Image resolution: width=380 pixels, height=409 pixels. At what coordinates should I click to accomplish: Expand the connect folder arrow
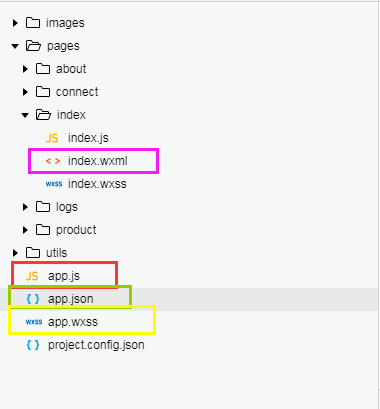click(x=25, y=92)
